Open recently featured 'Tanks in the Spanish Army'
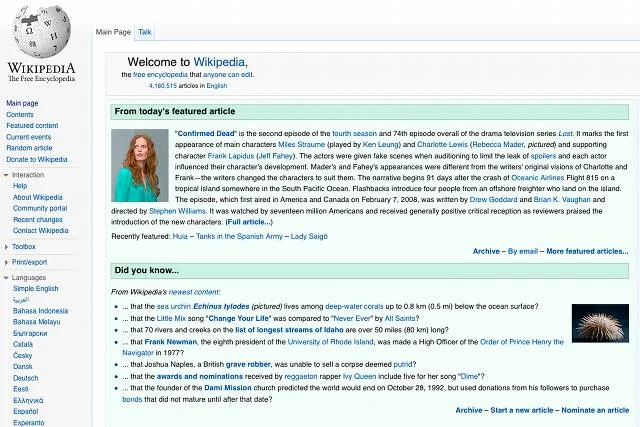Viewport: 640px width, 427px height. tap(239, 236)
